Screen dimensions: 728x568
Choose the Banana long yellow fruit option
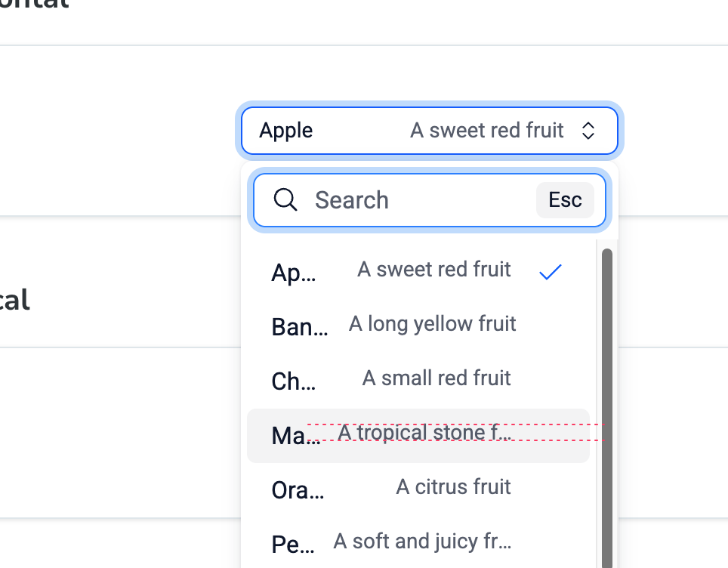pyautogui.click(x=418, y=326)
